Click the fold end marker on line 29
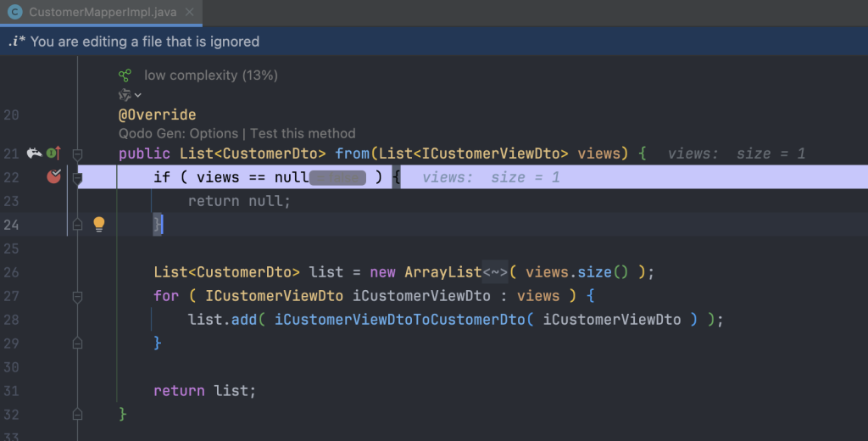 tap(77, 343)
